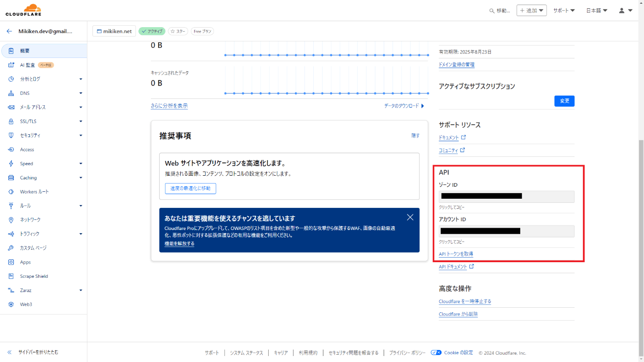Open the サポート header menu
Viewport: 644px width, 362px height.
pyautogui.click(x=564, y=11)
